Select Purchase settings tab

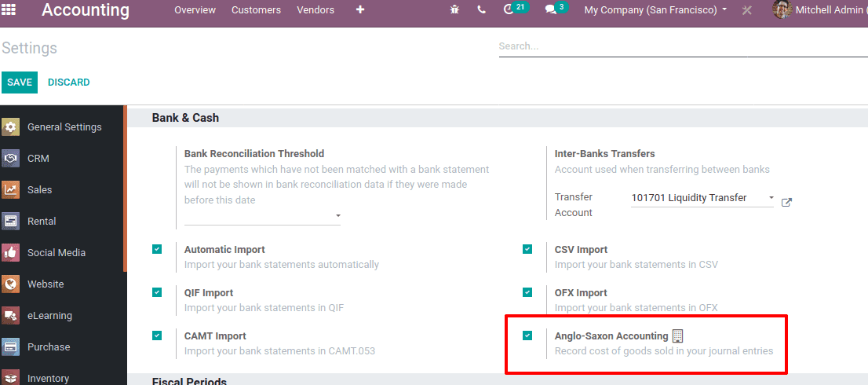point(49,346)
